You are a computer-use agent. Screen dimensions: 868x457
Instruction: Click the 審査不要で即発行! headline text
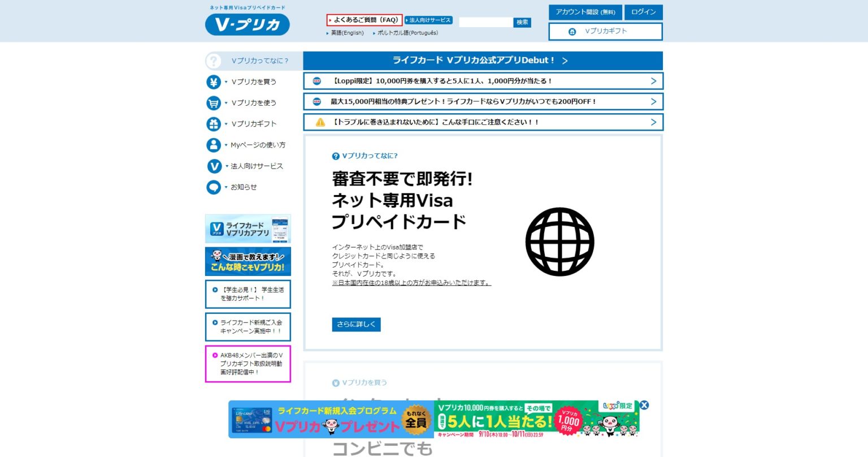pyautogui.click(x=402, y=179)
